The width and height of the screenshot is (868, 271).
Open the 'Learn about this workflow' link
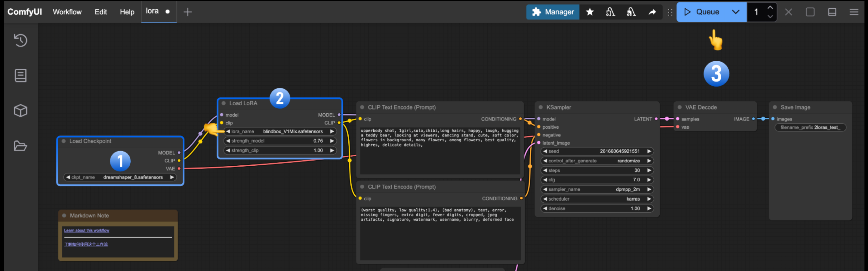point(87,230)
